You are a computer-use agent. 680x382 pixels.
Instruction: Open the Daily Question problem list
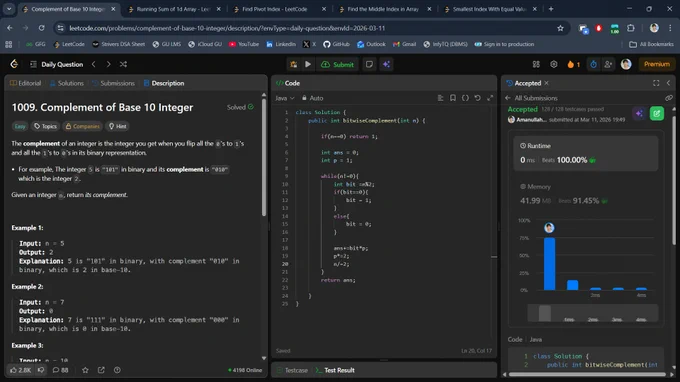coord(57,64)
